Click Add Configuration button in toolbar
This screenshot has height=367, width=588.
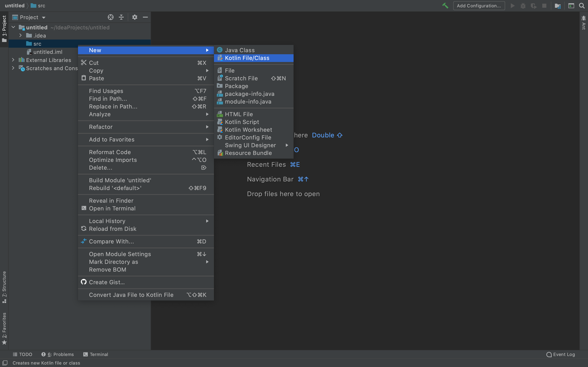click(x=479, y=6)
